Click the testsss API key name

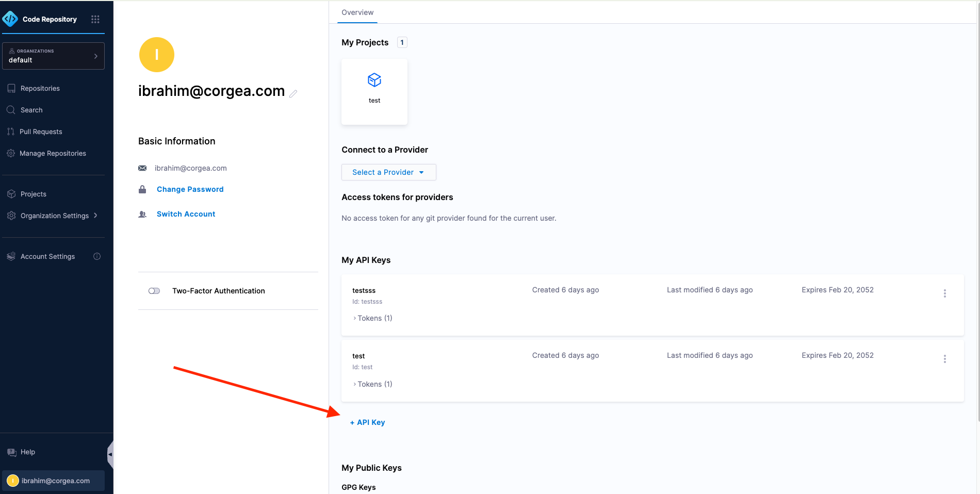364,290
